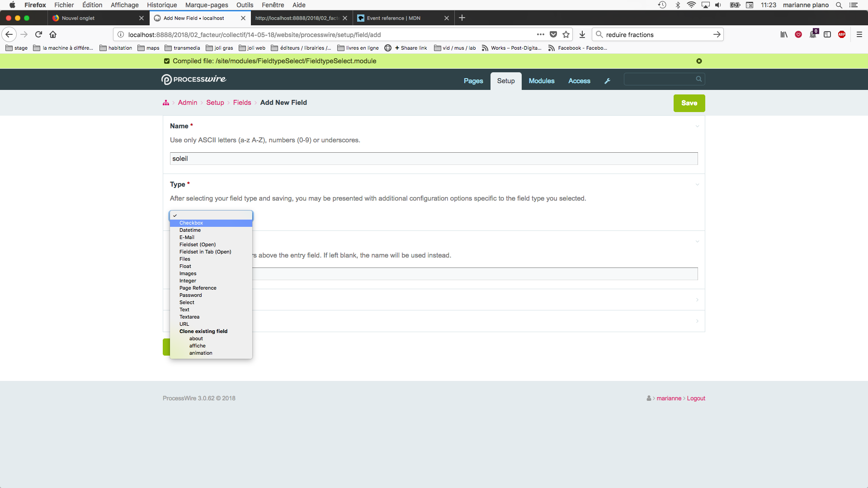The width and height of the screenshot is (868, 488).
Task: Bookmark page with star icon
Action: [x=566, y=34]
